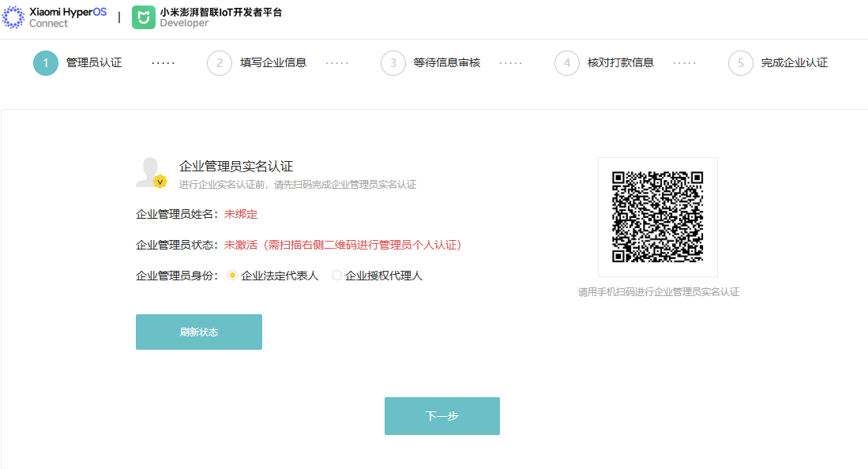868x469 pixels.
Task: Click step 5 circle icon
Action: click(x=741, y=63)
